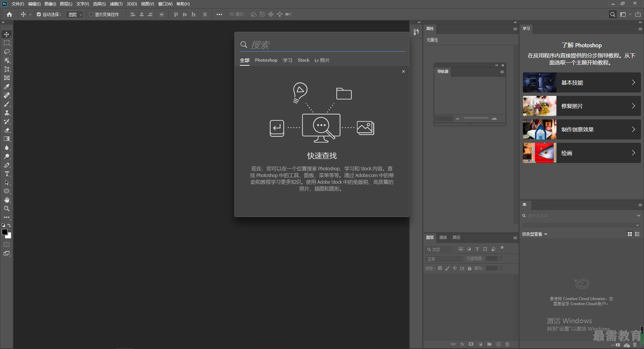Image resolution: width=644 pixels, height=349 pixels.
Task: Swap foreground and background colors
Action: click(9, 225)
